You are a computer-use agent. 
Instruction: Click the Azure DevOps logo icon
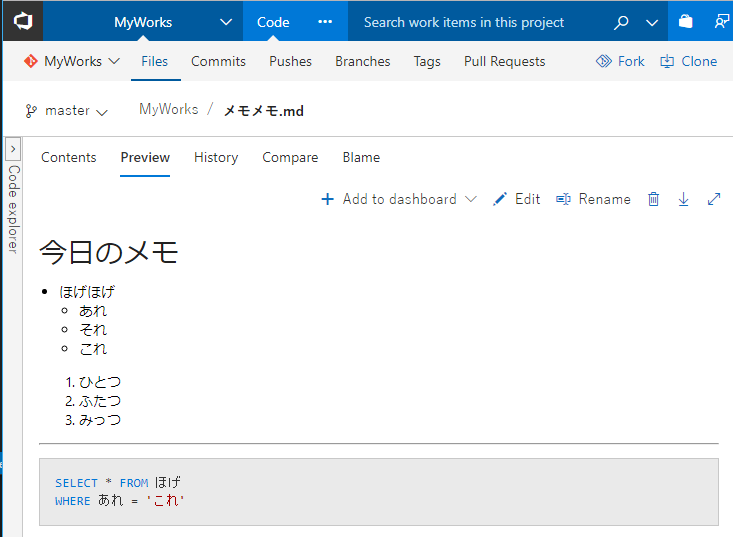coord(22,21)
